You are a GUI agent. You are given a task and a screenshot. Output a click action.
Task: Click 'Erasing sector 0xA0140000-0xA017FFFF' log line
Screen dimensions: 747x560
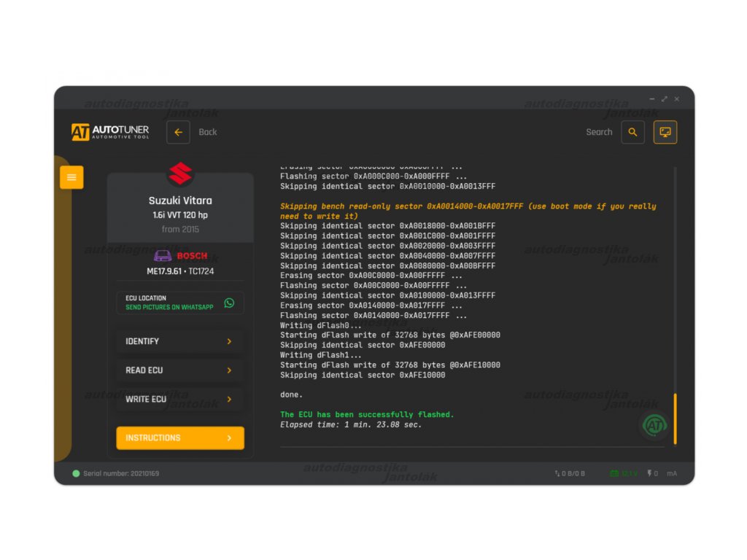coord(371,306)
